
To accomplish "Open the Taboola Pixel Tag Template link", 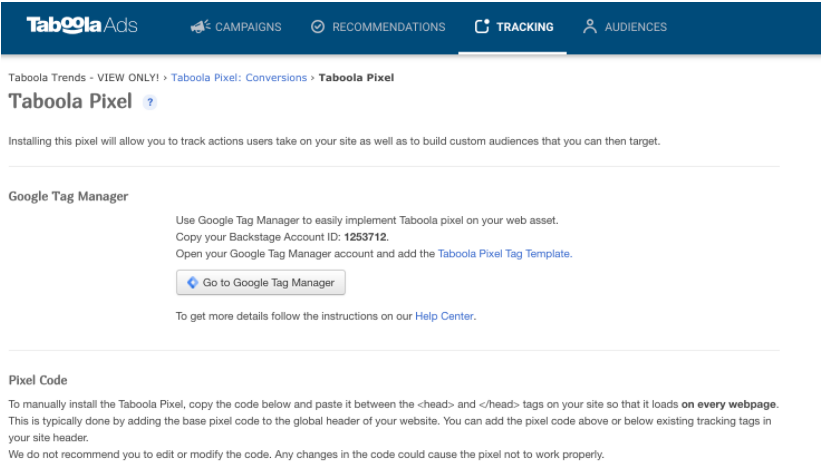I will click(505, 254).
